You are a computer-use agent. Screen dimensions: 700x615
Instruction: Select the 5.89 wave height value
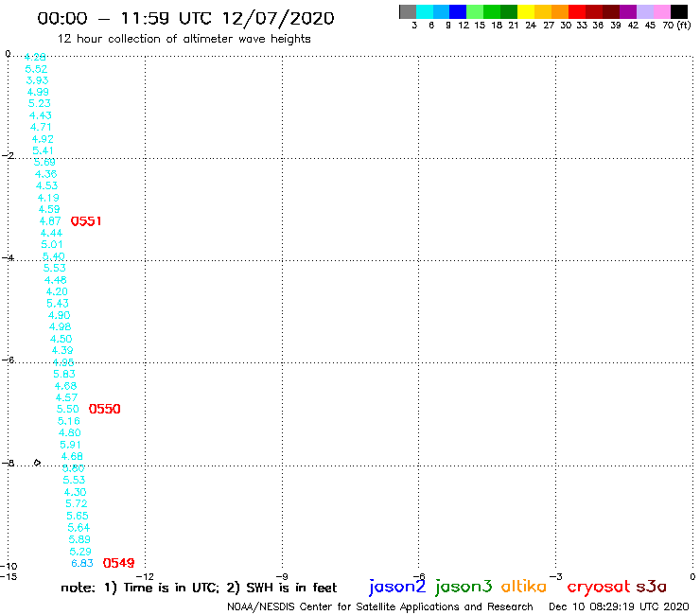[x=79, y=539]
